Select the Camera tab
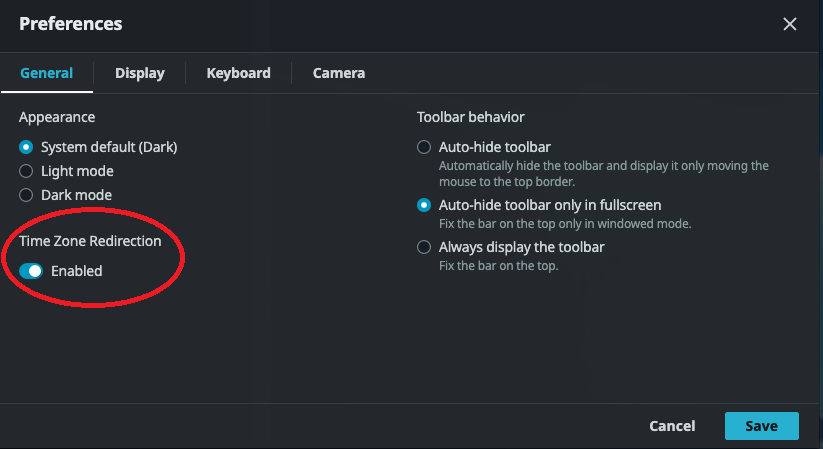 [339, 73]
